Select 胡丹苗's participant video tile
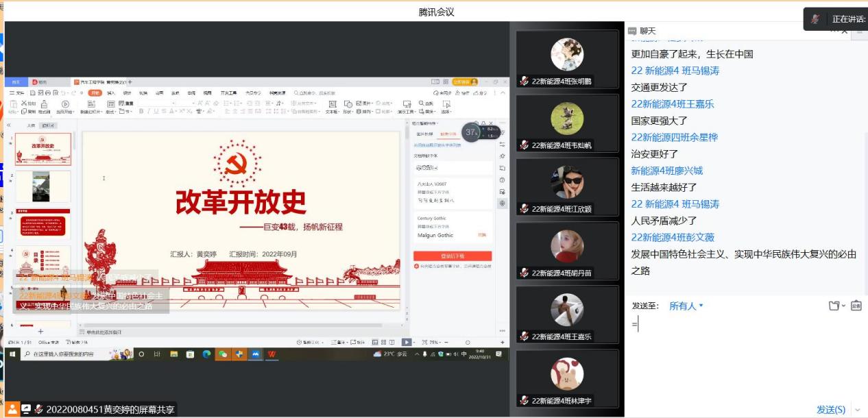 (x=567, y=250)
